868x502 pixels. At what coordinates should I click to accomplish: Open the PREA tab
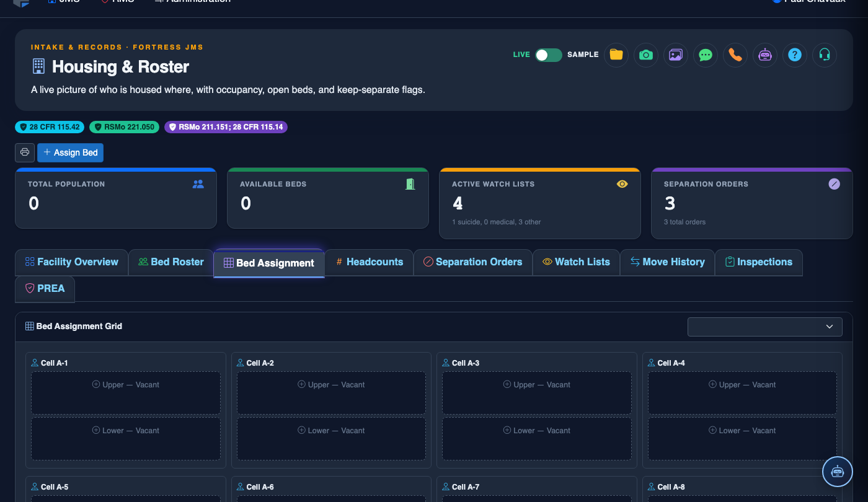click(45, 289)
